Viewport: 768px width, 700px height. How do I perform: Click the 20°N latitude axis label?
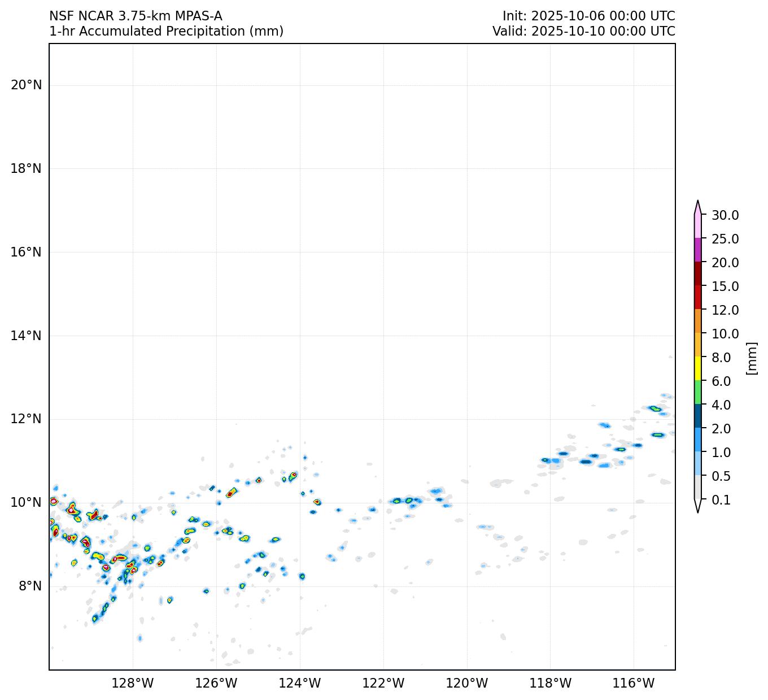pyautogui.click(x=26, y=85)
